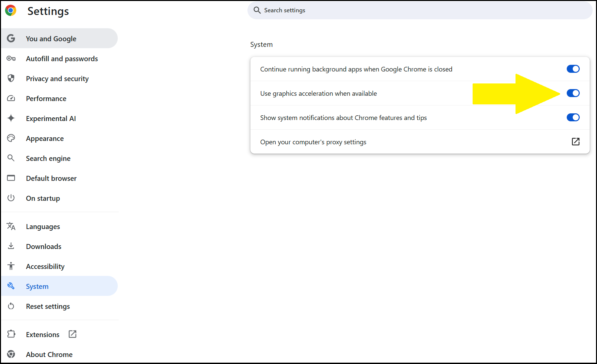Select Performance in the sidebar
The image size is (597, 364).
pyautogui.click(x=60, y=98)
